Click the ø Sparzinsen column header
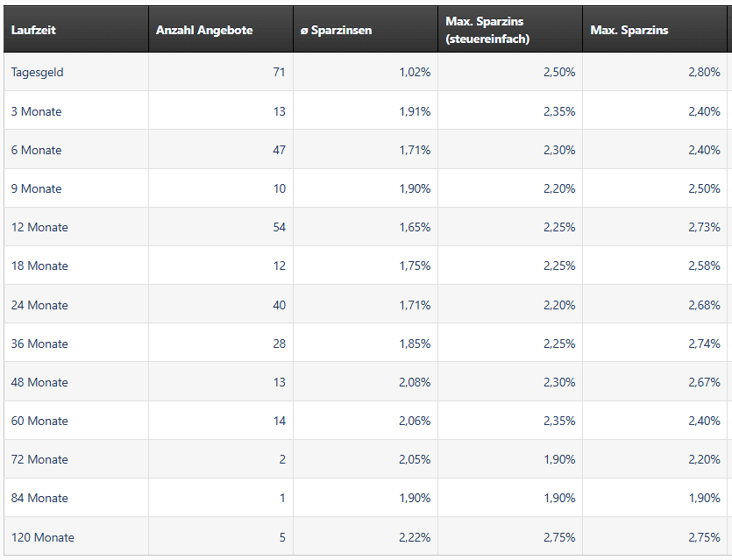 [336, 30]
